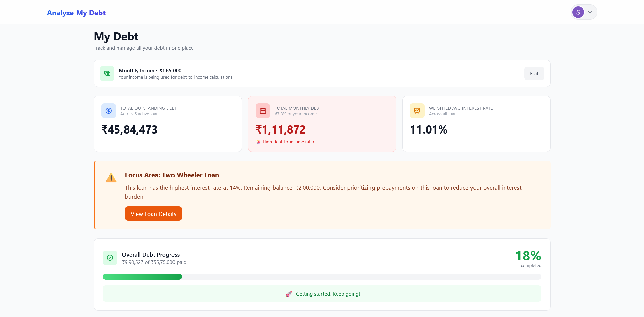Click the debt progress bar
Image resolution: width=644 pixels, height=317 pixels.
pyautogui.click(x=322, y=276)
